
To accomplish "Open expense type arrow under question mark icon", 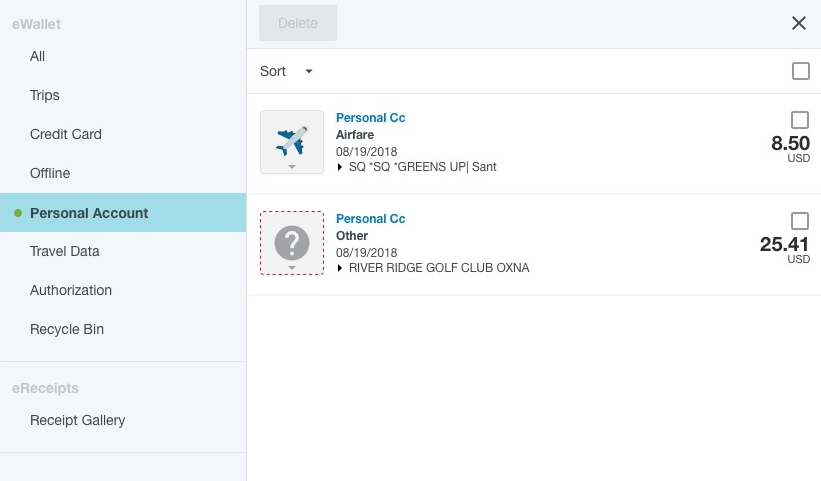I will (x=292, y=268).
